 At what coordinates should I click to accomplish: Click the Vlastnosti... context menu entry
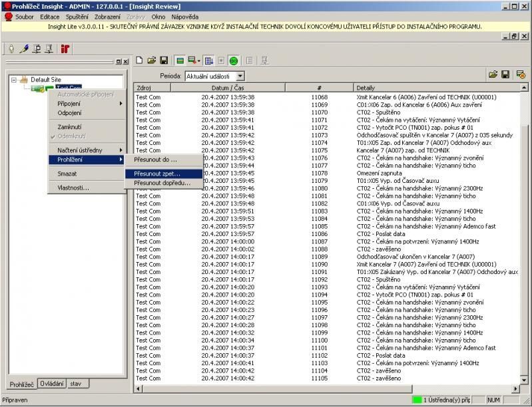73,188
